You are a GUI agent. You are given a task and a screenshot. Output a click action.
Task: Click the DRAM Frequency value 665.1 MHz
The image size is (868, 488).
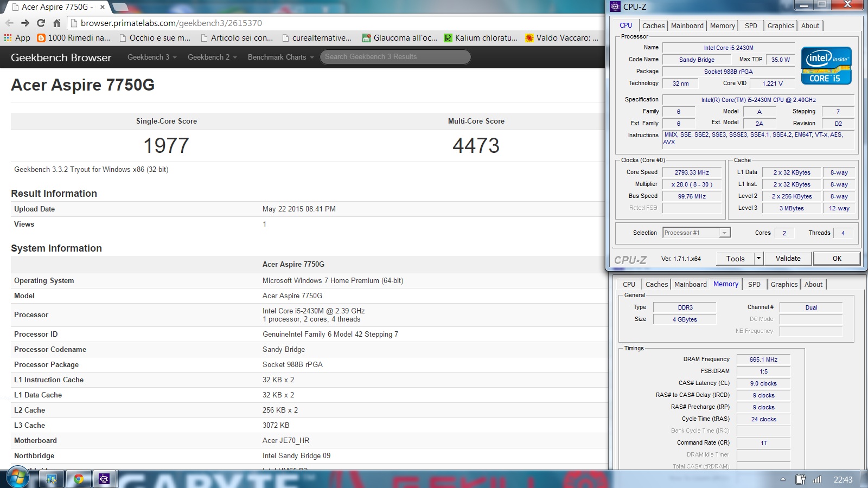763,359
